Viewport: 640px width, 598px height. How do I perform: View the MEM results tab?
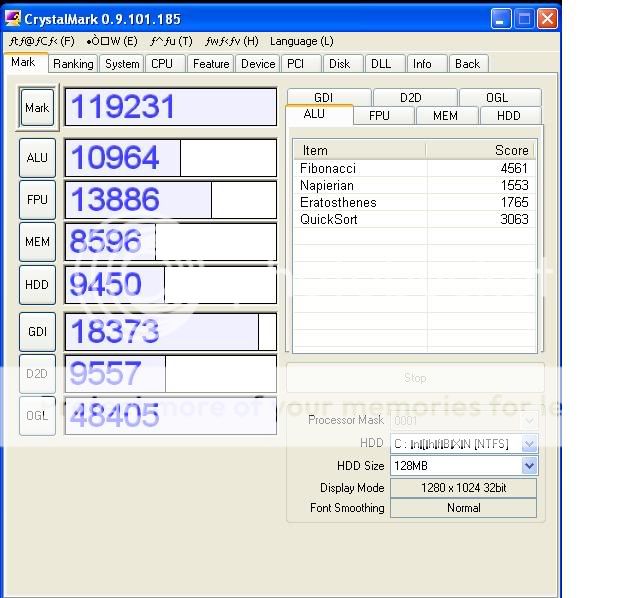point(445,116)
